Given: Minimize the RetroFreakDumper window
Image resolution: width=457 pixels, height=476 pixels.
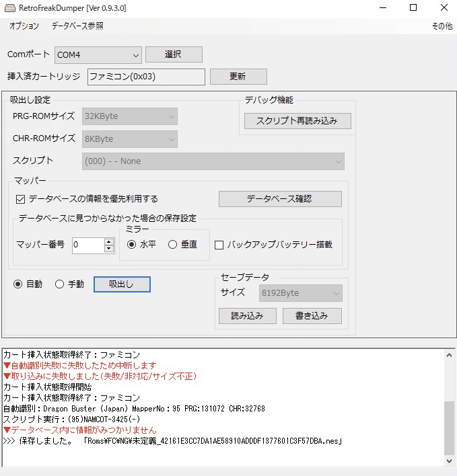Looking at the screenshot, I should point(383,8).
